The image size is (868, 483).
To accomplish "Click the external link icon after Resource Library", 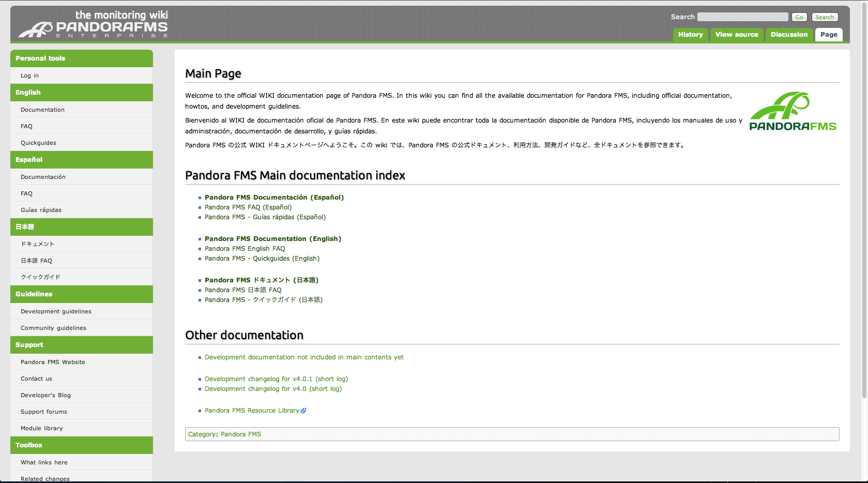I will click(303, 411).
